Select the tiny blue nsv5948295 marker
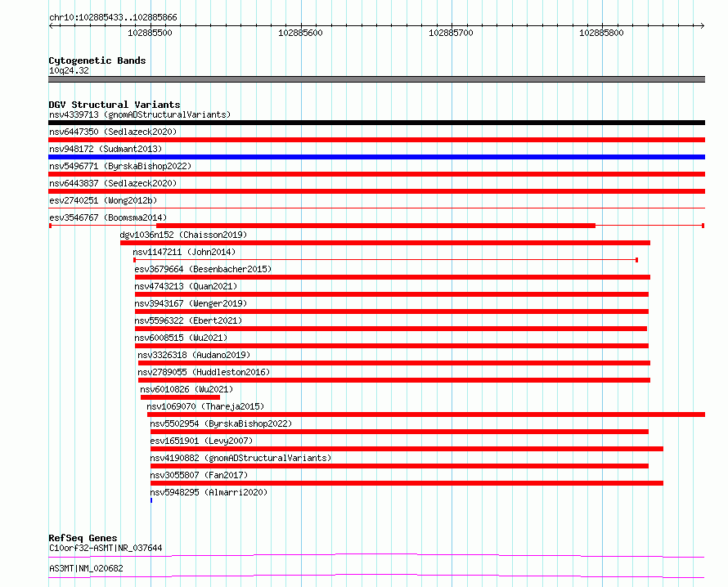728x587 pixels. pos(151,500)
